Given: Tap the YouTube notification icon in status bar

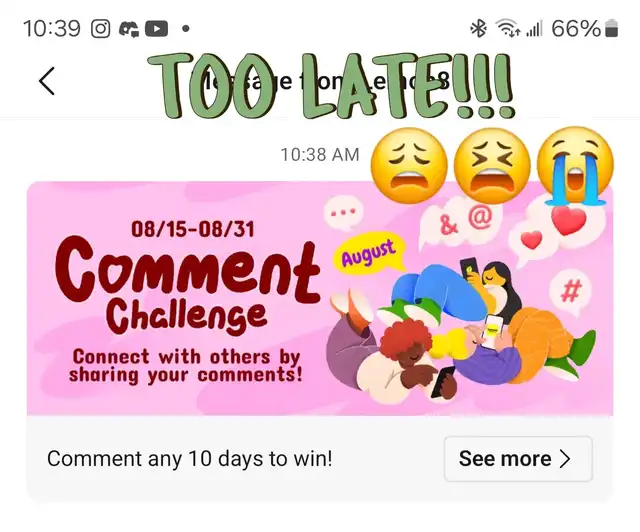Looking at the screenshot, I should point(156,29).
